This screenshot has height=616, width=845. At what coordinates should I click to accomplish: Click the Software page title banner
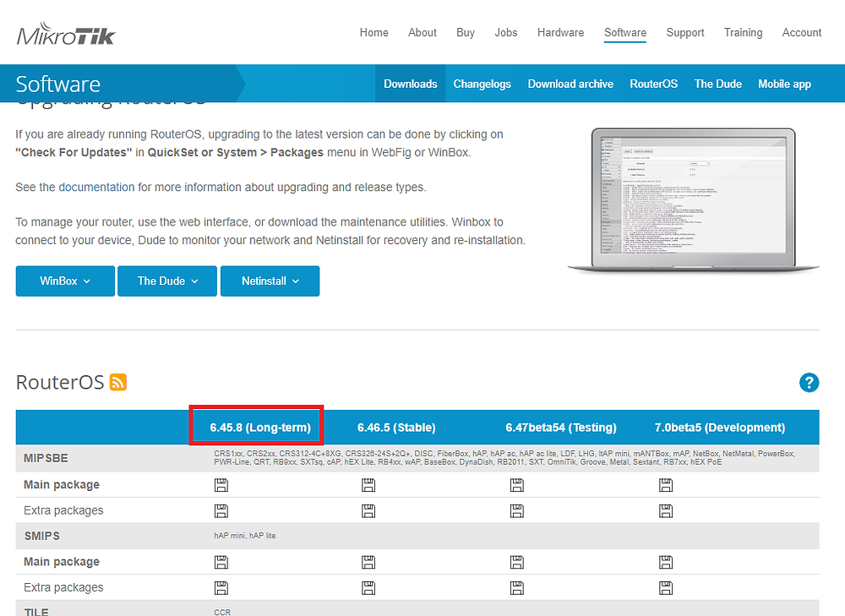(57, 84)
